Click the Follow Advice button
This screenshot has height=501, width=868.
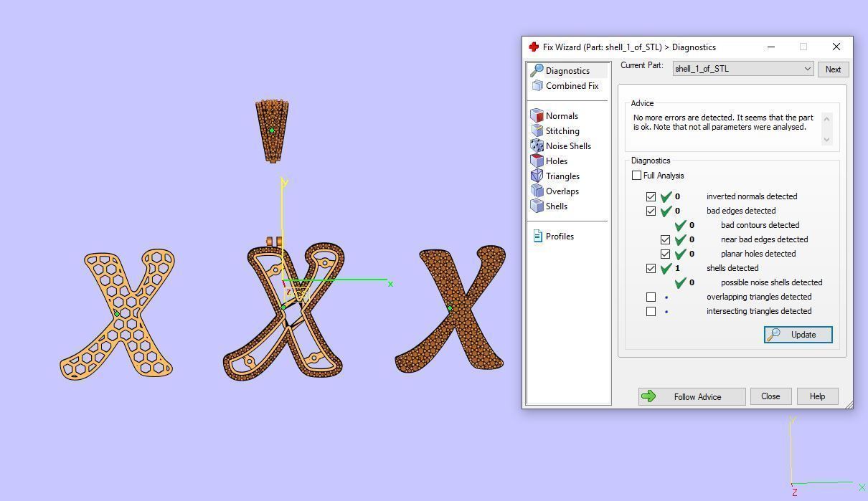tap(692, 396)
